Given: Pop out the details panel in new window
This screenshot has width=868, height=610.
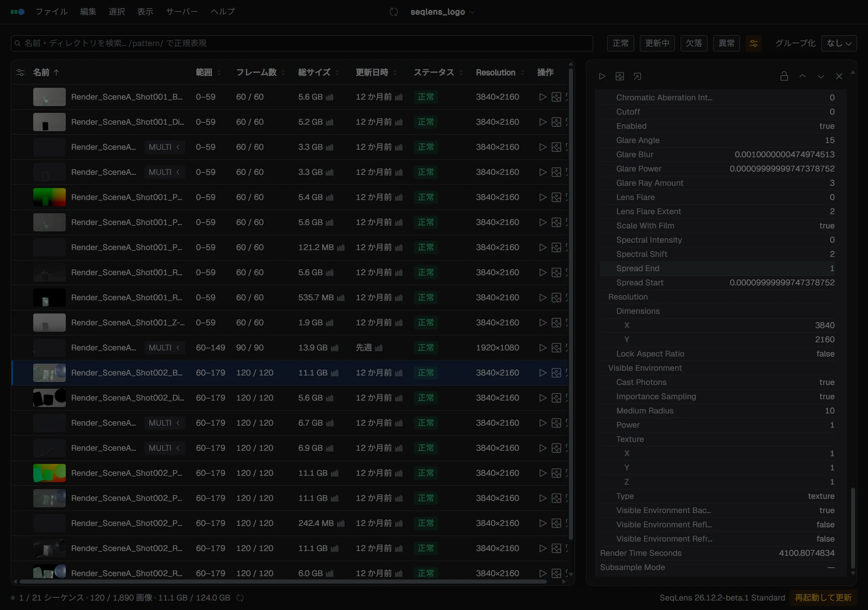Looking at the screenshot, I should point(637,76).
